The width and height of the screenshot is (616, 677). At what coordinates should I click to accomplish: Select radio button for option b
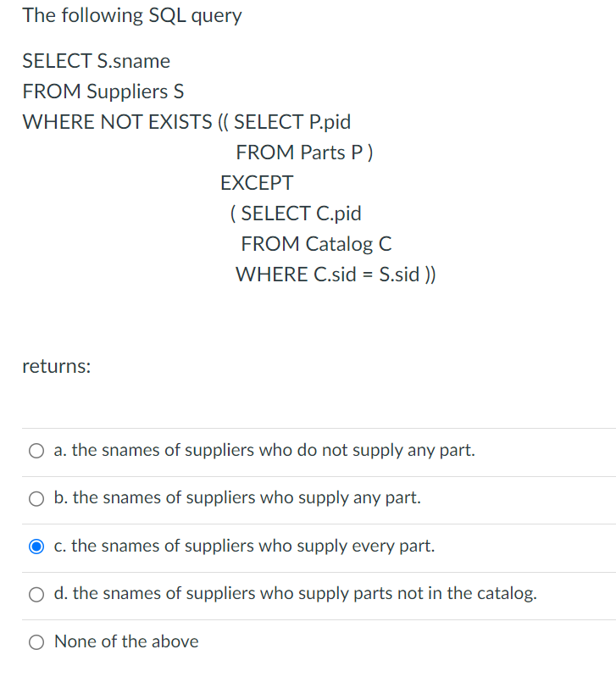[36, 499]
